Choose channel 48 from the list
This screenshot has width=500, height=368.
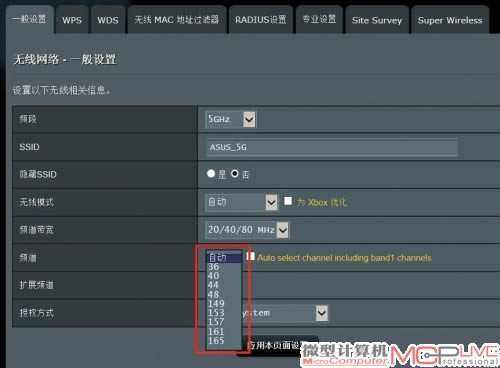tap(224, 295)
